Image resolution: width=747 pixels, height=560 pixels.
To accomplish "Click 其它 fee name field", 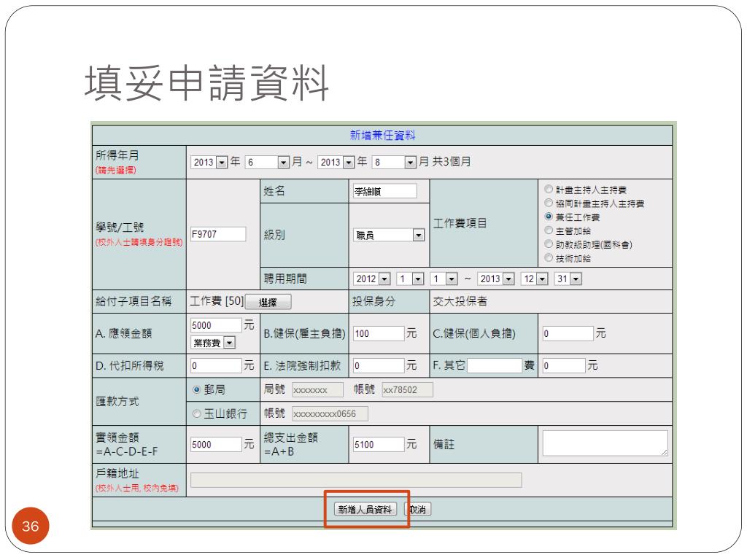I will coord(495,366).
